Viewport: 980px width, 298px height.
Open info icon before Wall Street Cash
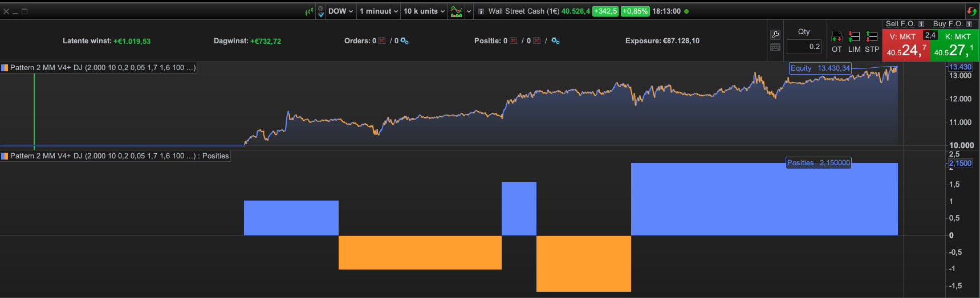[481, 11]
